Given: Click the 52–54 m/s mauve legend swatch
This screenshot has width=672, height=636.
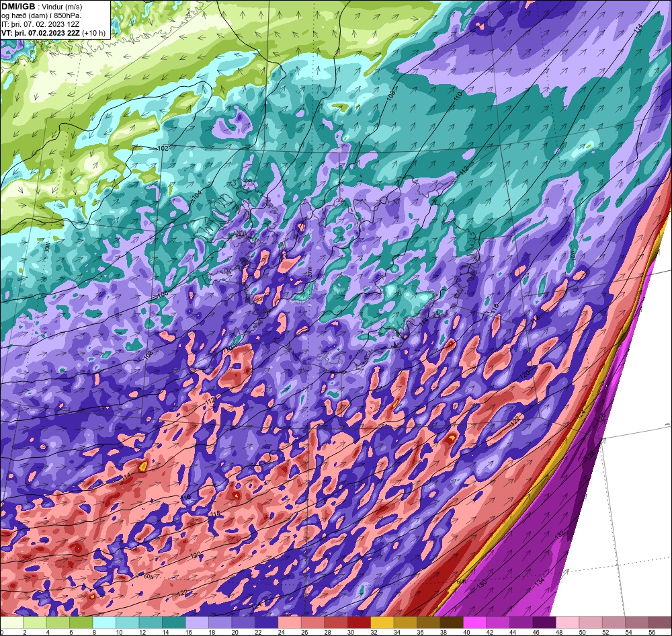Looking at the screenshot, I should (x=614, y=623).
